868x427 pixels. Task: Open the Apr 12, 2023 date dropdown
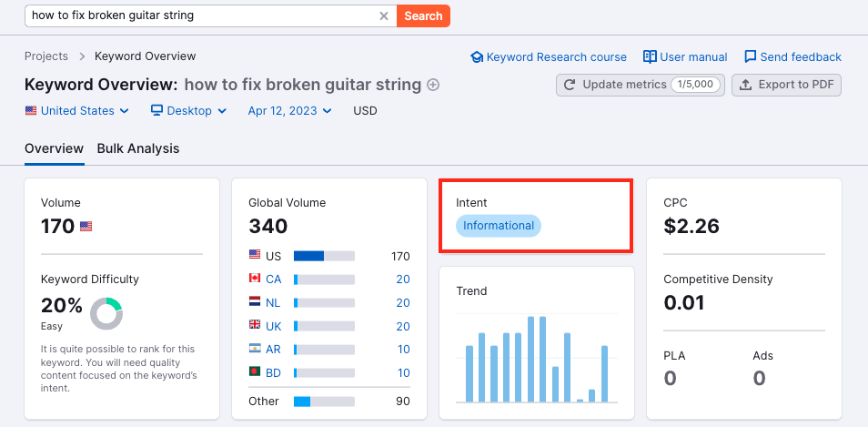[x=289, y=111]
